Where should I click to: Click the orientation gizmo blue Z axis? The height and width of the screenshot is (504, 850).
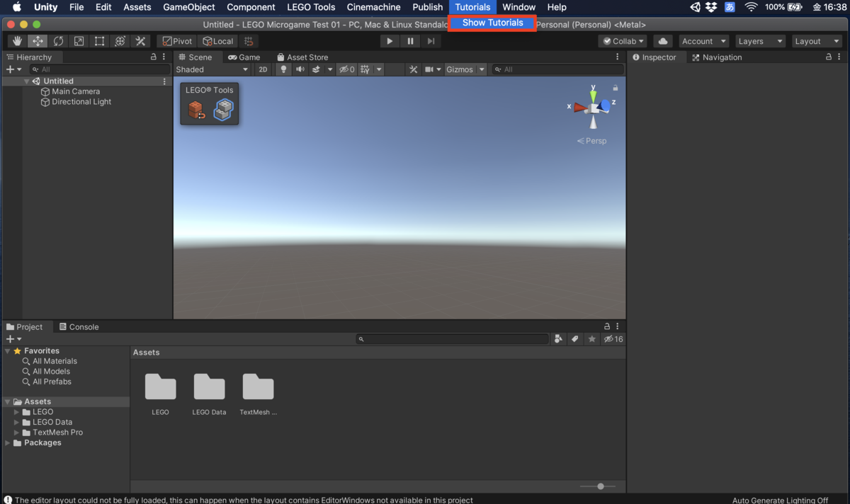(x=605, y=105)
